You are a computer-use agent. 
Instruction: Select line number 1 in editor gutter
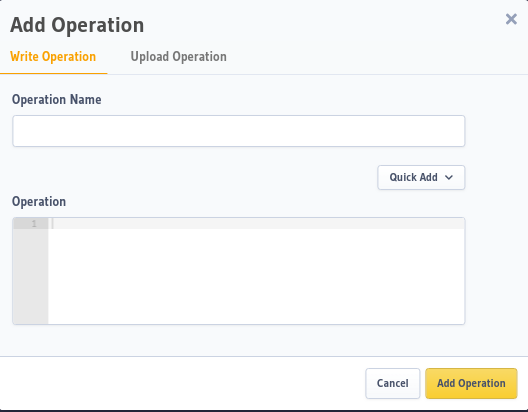pos(34,224)
